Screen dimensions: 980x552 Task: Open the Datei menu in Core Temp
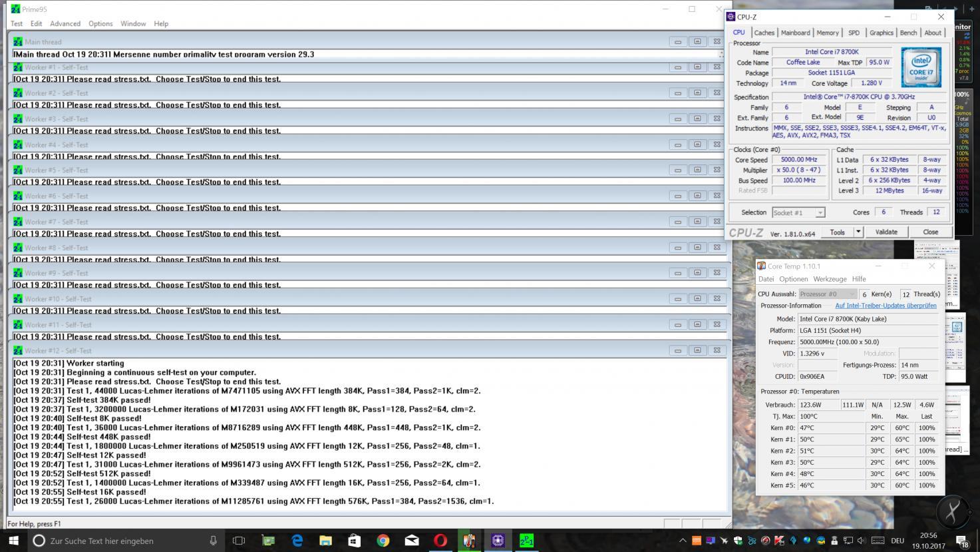[766, 279]
